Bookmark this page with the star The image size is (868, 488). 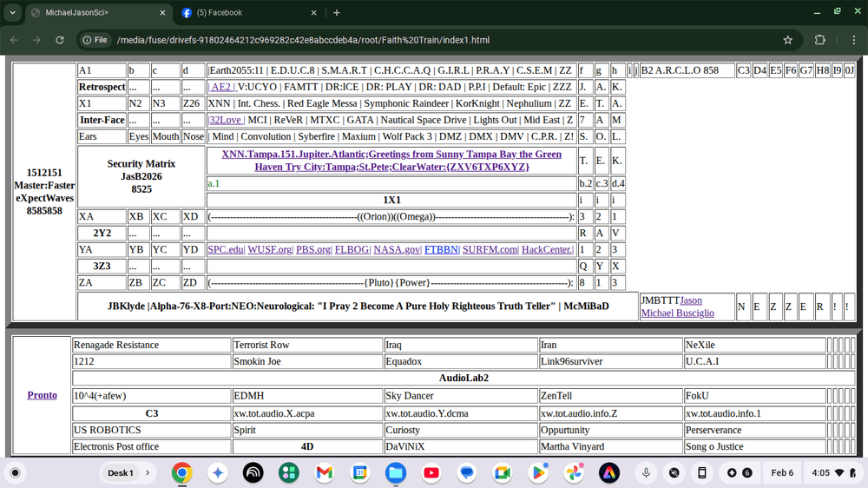pyautogui.click(x=788, y=40)
